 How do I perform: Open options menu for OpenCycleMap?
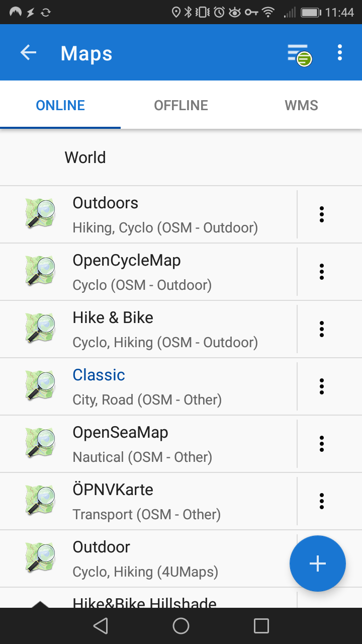(x=322, y=272)
